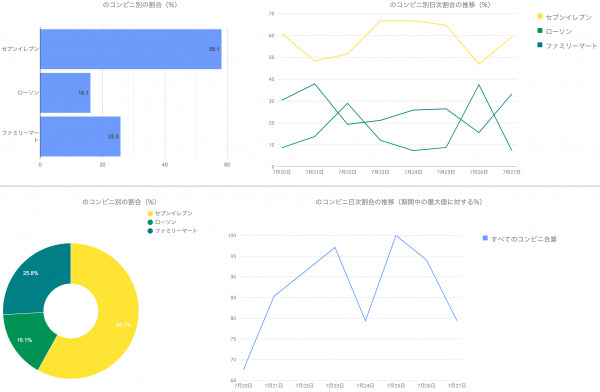Viewport: 600px width, 392px height.
Task: Select the ファミリーマート bar showing 25.8
Action: (80, 137)
